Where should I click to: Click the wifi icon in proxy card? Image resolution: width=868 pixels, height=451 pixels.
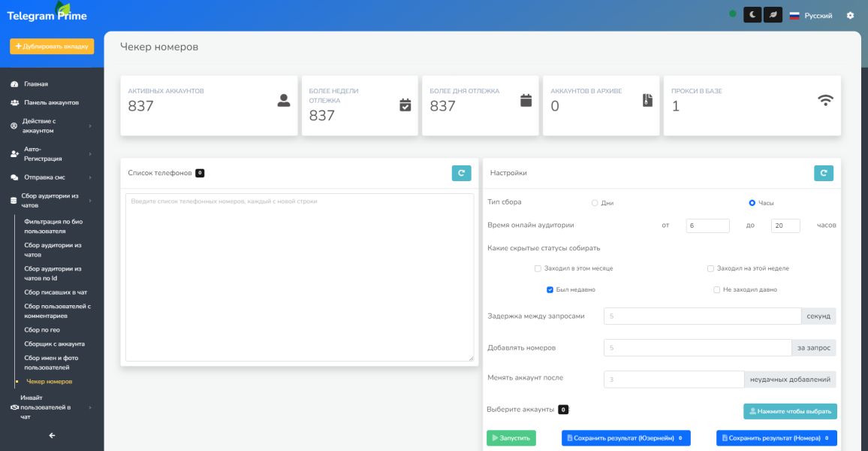click(x=825, y=101)
